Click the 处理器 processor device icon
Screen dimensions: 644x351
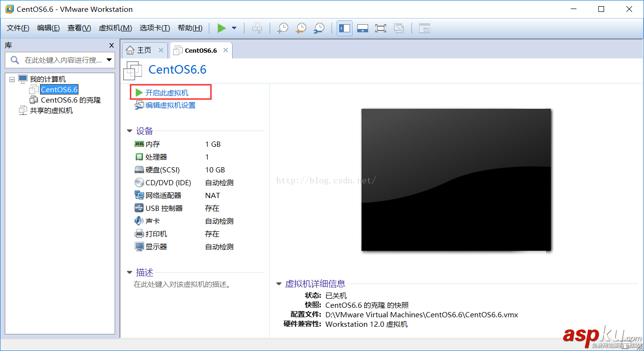(139, 157)
